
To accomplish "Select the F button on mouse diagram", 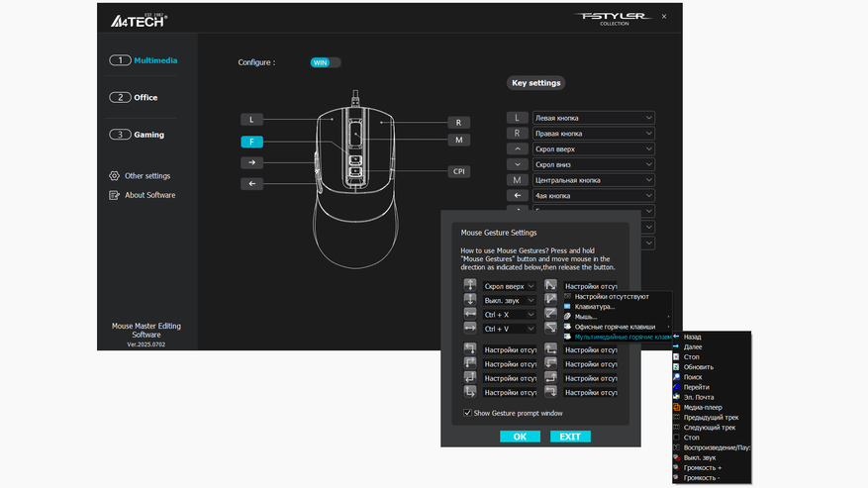I will (251, 142).
